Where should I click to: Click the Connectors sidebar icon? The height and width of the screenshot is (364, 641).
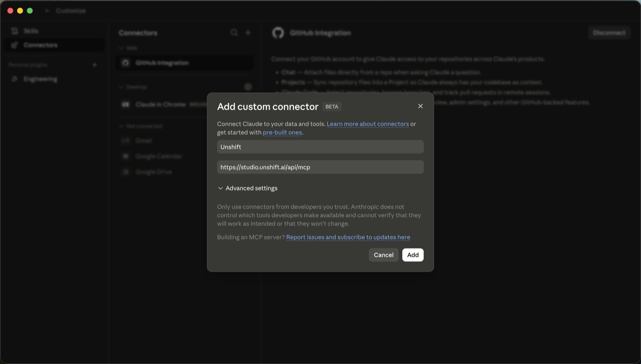[x=15, y=45]
